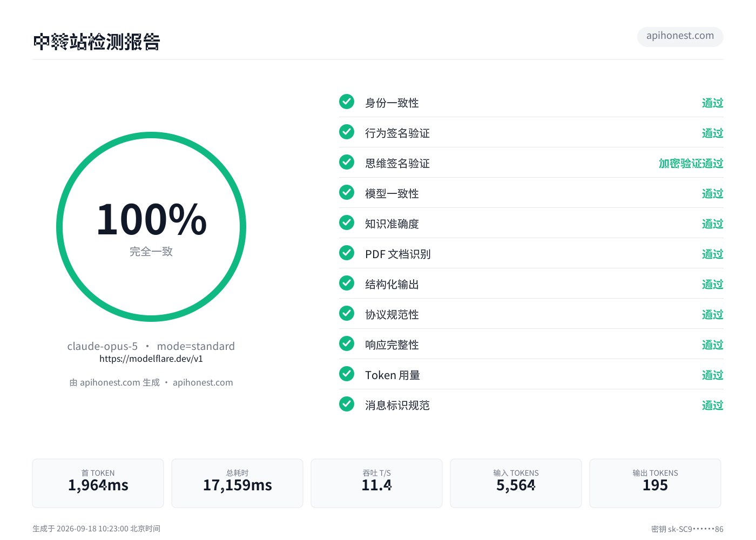Click the checkmark next to 消息标识规范
Viewport: 756px width, 540px height.
[347, 404]
